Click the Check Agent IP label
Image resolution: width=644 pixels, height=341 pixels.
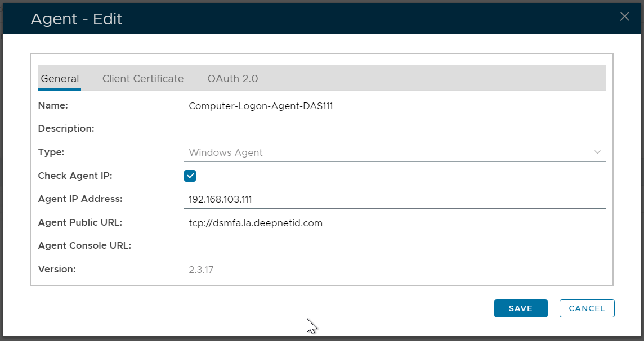pyautogui.click(x=75, y=176)
